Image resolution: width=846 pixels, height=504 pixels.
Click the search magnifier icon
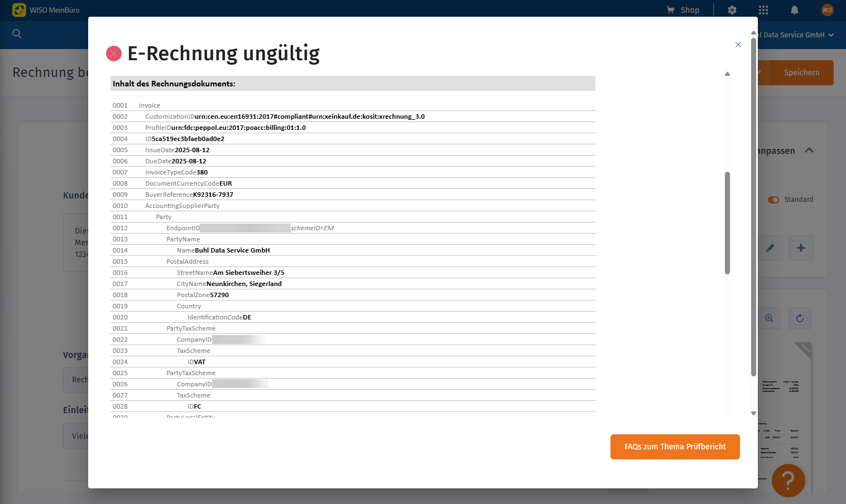pos(17,33)
